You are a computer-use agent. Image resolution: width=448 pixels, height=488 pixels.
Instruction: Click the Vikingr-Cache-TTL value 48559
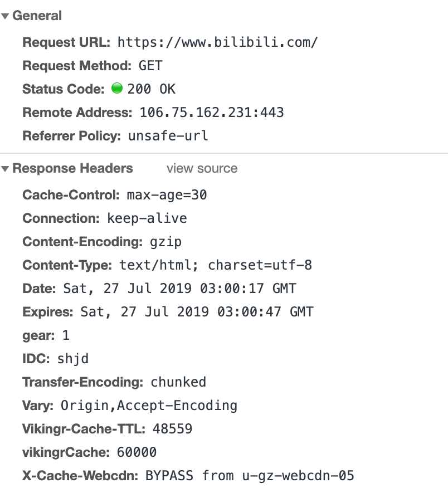tap(173, 429)
